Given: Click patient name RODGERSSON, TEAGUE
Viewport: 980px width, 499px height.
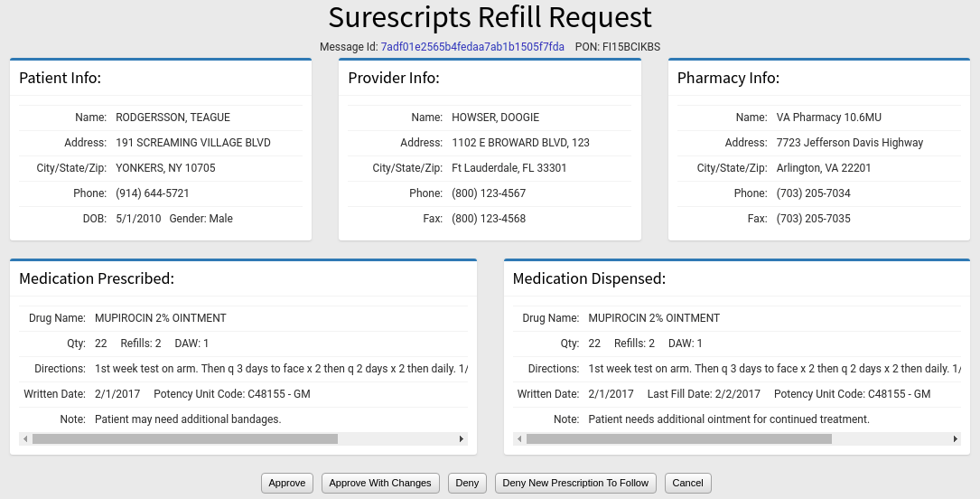Looking at the screenshot, I should pos(173,118).
